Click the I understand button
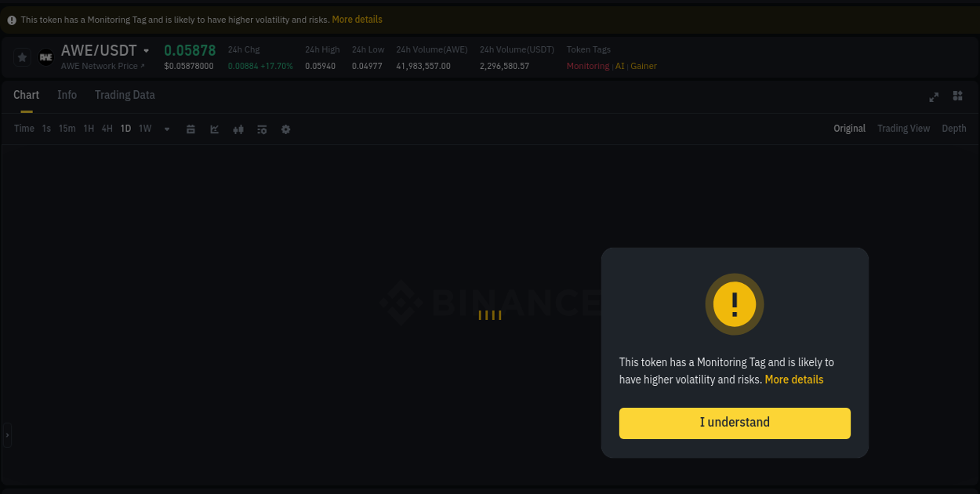This screenshot has width=980, height=494. coord(734,423)
